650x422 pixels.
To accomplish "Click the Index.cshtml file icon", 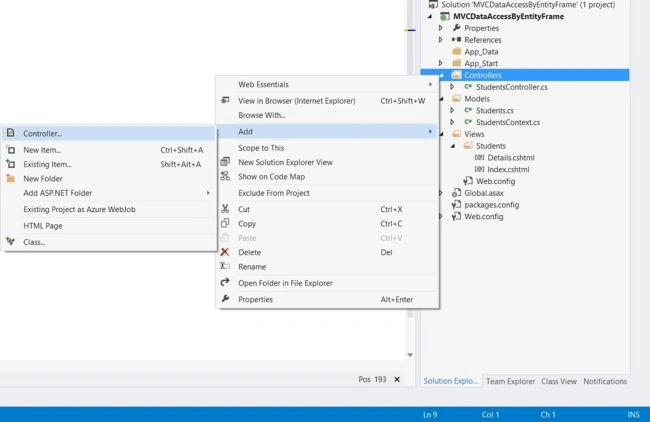I will pos(479,169).
